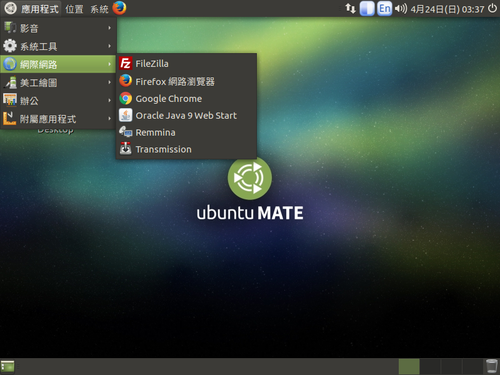Open the network connections indicator

coord(350,8)
